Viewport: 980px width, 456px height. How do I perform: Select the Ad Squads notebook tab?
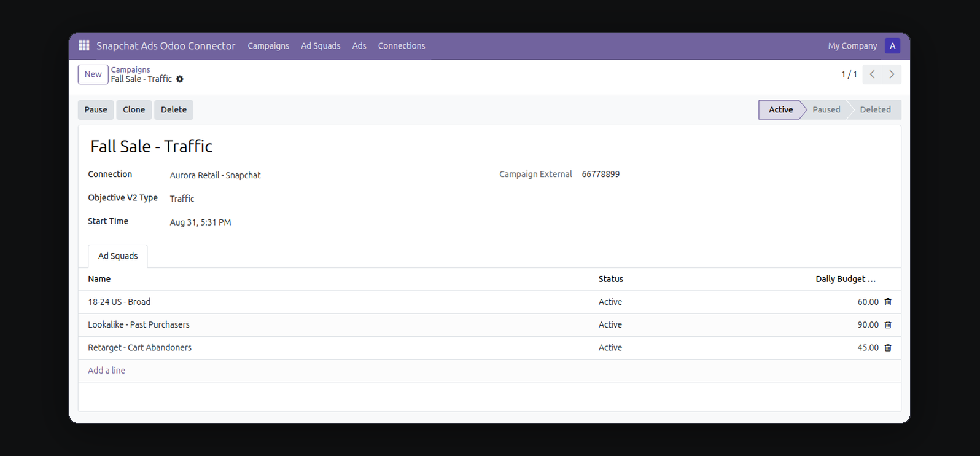click(x=118, y=256)
